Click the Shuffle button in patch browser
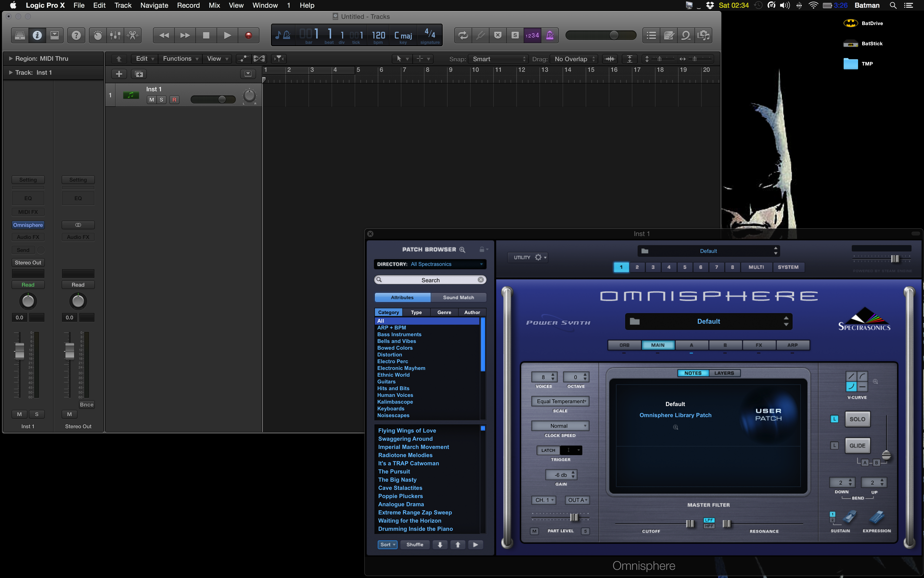This screenshot has width=924, height=578. 415,544
